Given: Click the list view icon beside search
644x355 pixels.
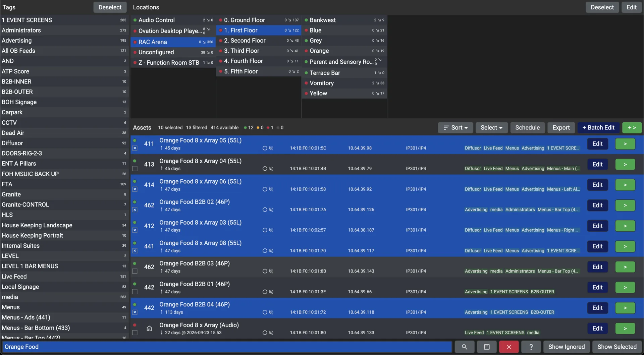Looking at the screenshot, I should [x=487, y=347].
